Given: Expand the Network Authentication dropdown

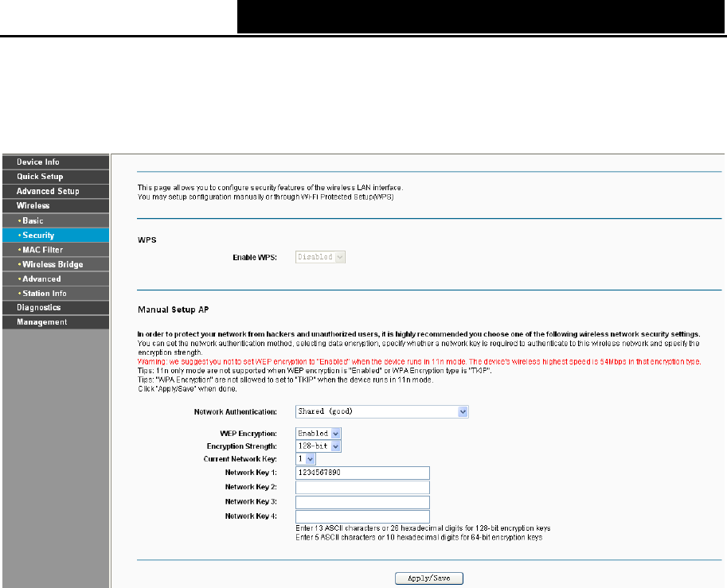Looking at the screenshot, I should coord(382,411).
